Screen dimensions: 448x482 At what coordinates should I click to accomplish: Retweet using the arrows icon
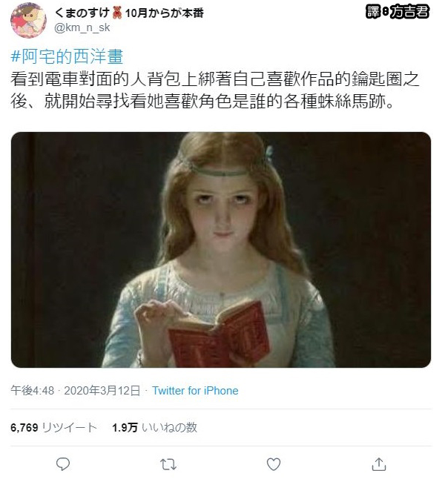click(168, 464)
